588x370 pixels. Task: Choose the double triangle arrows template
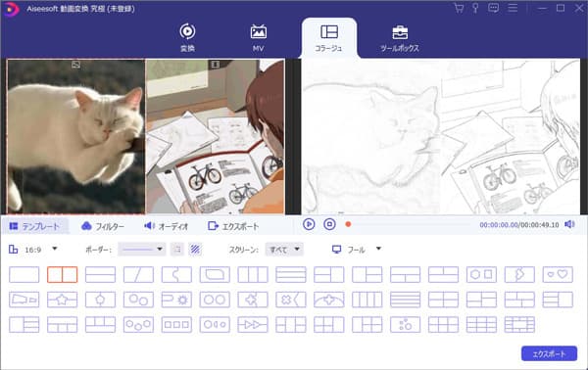coord(253,325)
